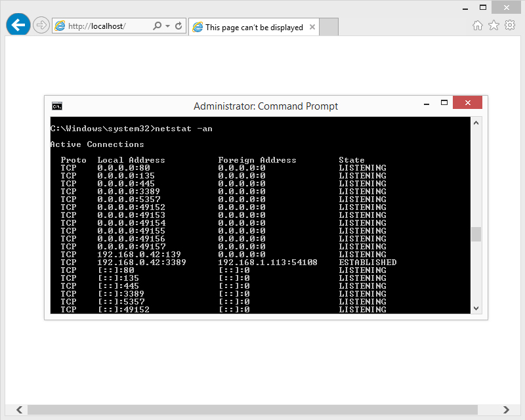
Task: Click the 'Proto' column header
Action: click(x=73, y=160)
